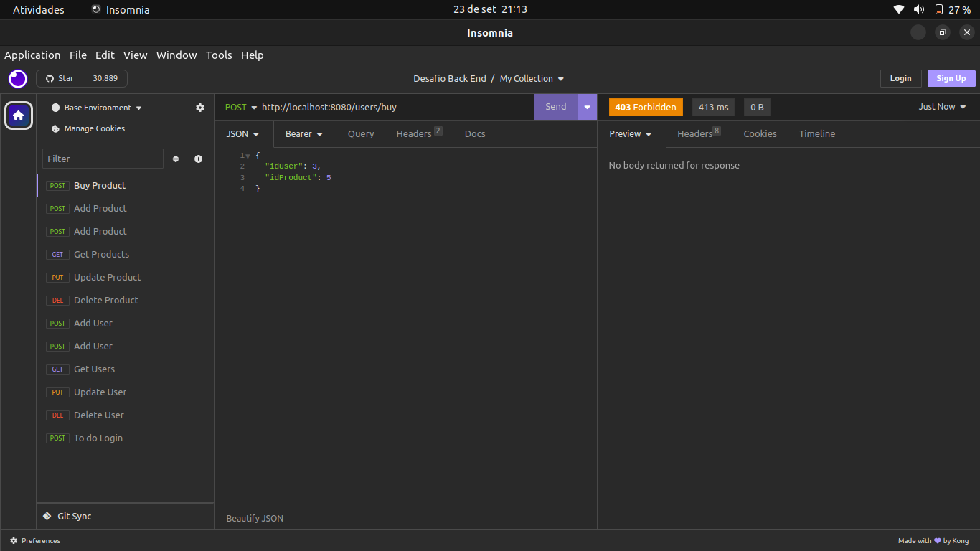The image size is (980, 551).
Task: Open the POST method dropdown
Action: point(241,107)
